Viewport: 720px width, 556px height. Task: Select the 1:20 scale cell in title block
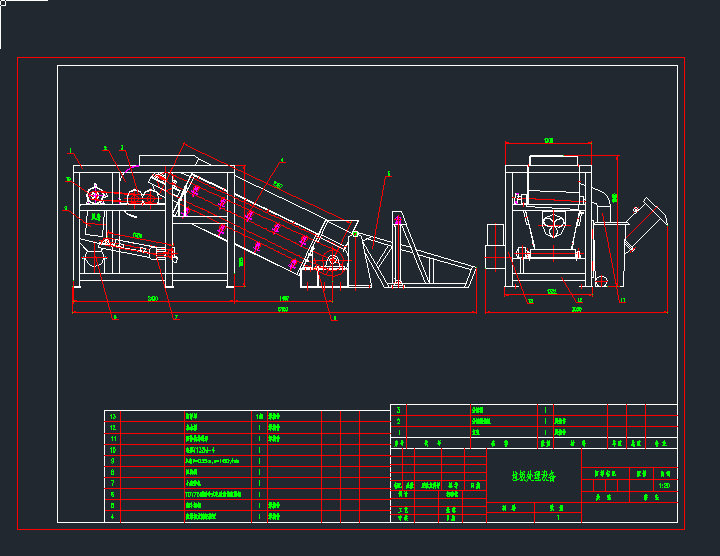664,485
